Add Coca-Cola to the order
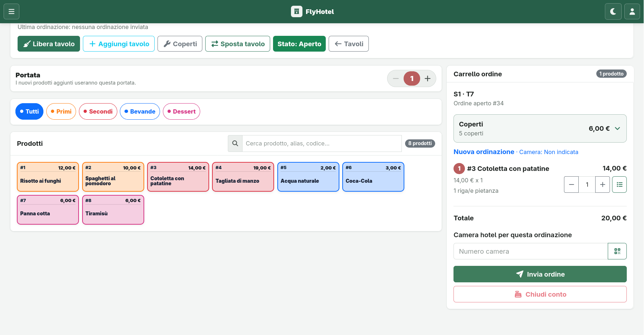The image size is (644, 335). tap(373, 177)
